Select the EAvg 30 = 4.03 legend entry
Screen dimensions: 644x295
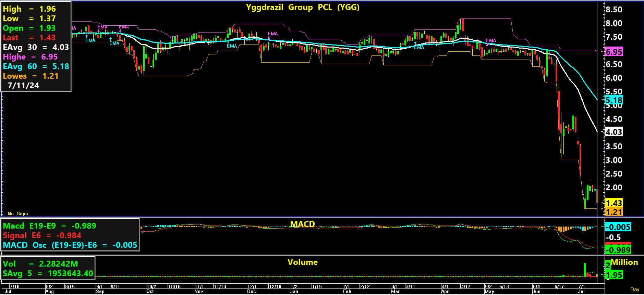pos(36,47)
